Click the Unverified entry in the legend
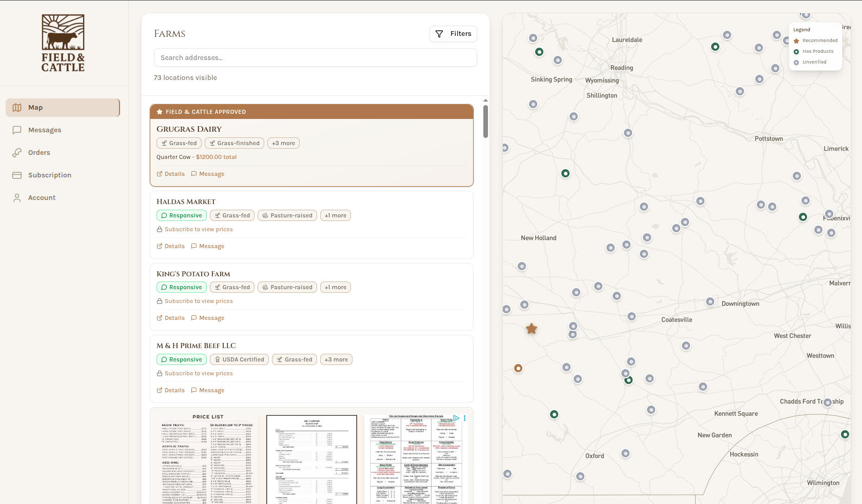The width and height of the screenshot is (862, 504). point(810,62)
